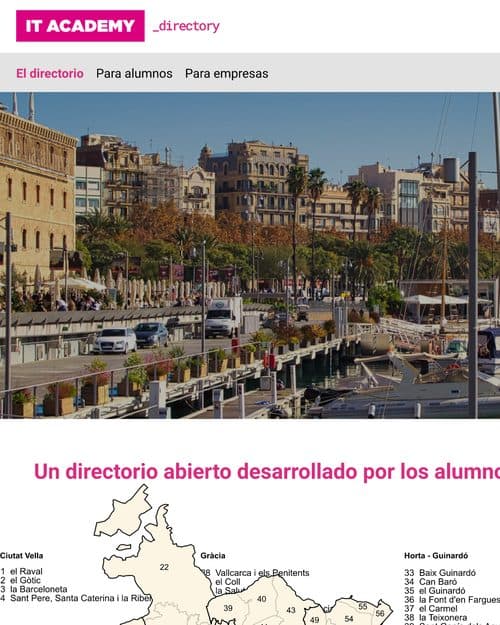
Task: Open the El directorio tab
Action: pos(50,73)
